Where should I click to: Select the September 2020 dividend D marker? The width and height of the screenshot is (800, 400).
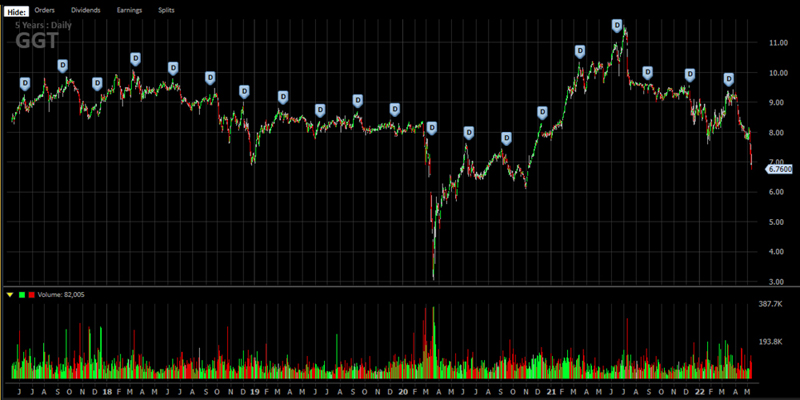tap(506, 138)
